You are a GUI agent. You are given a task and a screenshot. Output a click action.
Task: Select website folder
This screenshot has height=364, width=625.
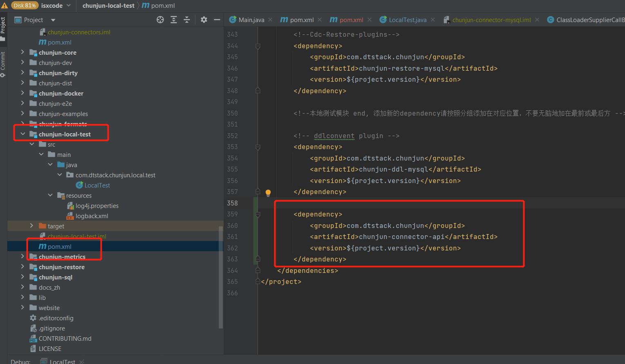click(49, 308)
